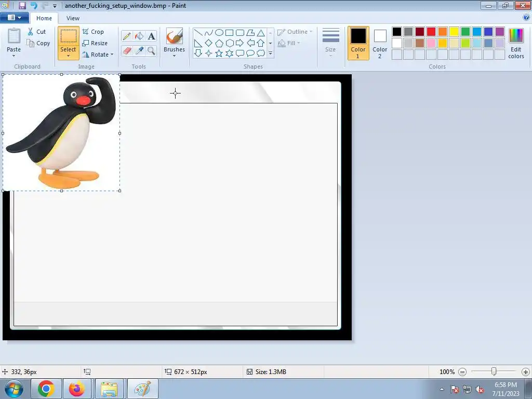Choose the Five-point star shape

[x=219, y=54]
